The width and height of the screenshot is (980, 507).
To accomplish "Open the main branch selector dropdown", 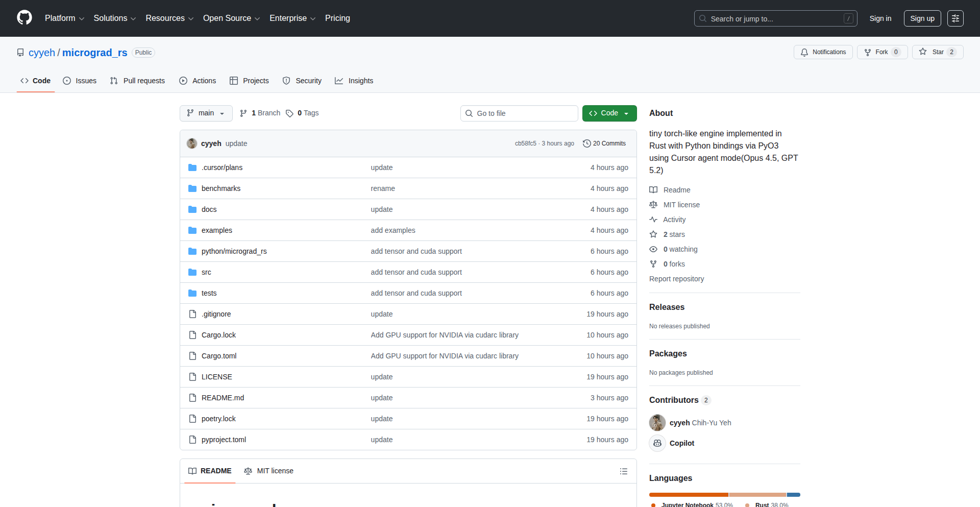I will 206,113.
